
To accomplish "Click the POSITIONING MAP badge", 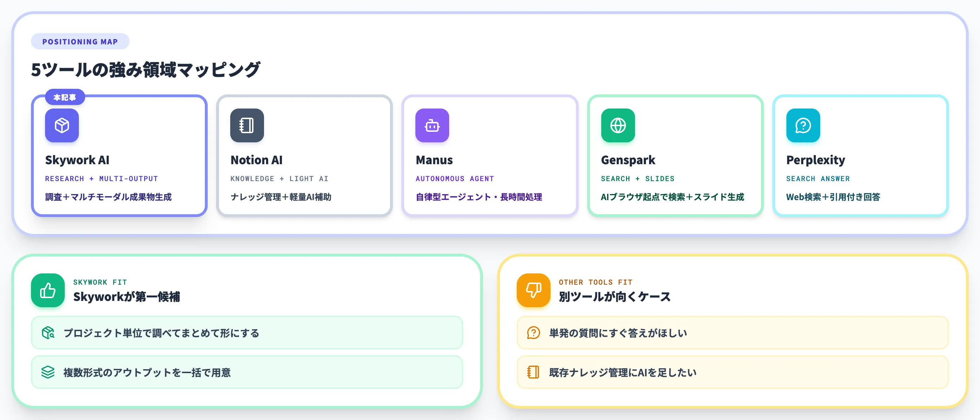I will tap(80, 42).
